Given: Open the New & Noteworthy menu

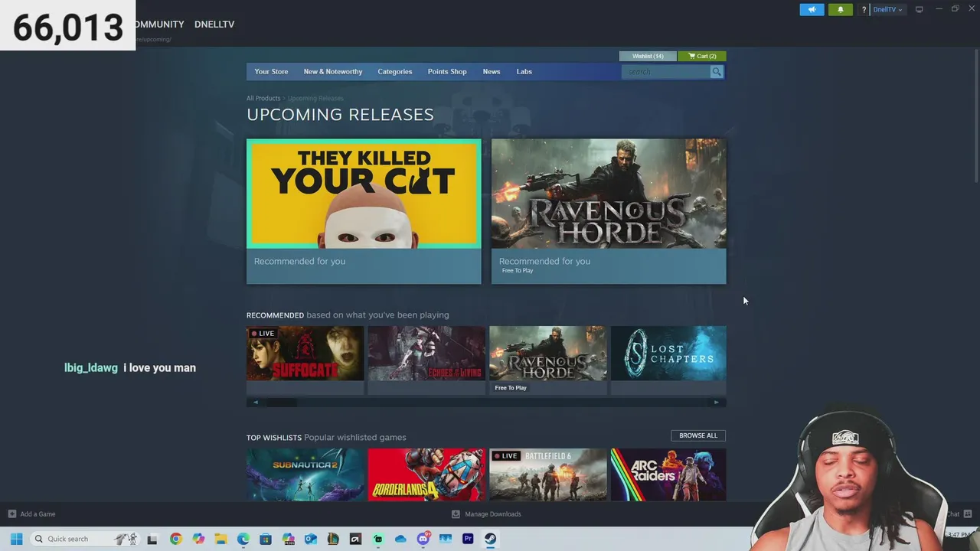Looking at the screenshot, I should tap(333, 71).
